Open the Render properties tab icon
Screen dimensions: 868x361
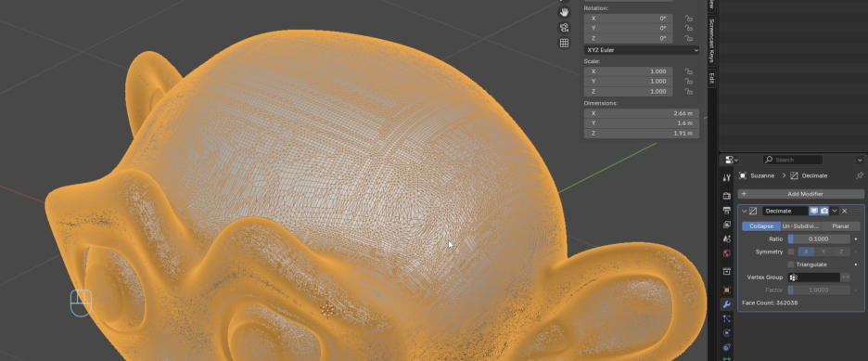click(x=727, y=196)
